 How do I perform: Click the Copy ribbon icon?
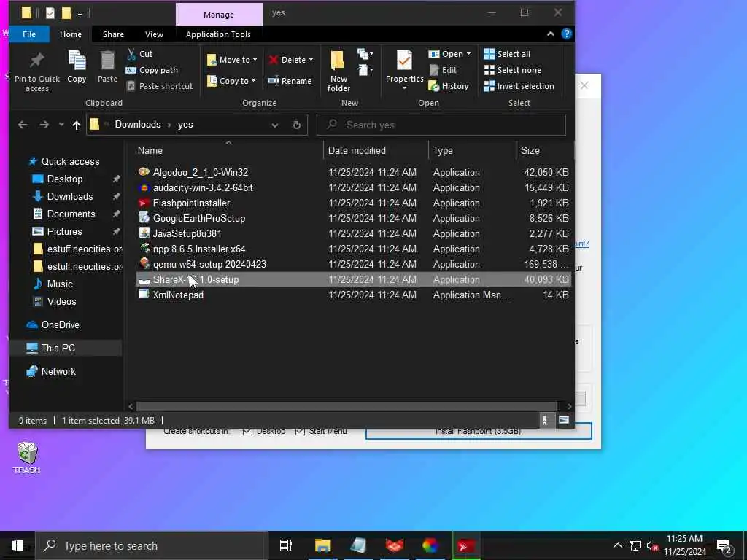tap(77, 61)
